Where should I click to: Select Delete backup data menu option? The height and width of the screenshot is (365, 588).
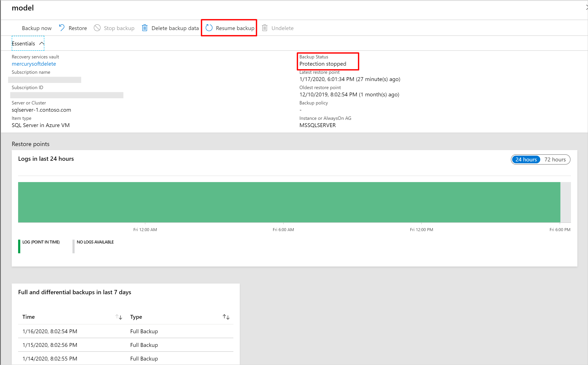click(x=170, y=28)
